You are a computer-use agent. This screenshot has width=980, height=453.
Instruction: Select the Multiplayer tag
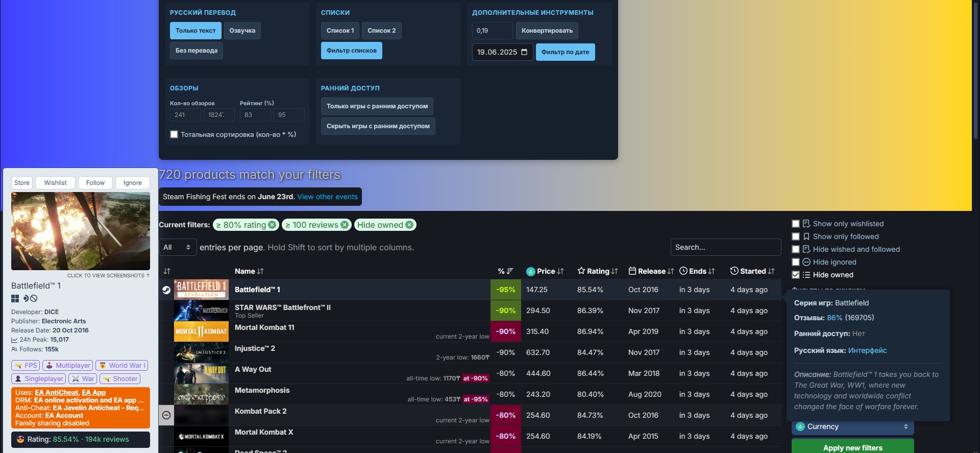click(x=67, y=365)
